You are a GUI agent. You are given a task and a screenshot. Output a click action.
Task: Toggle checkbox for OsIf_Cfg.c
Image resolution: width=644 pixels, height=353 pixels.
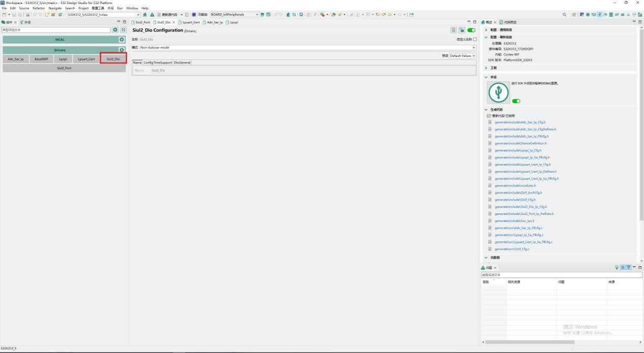pos(490,249)
